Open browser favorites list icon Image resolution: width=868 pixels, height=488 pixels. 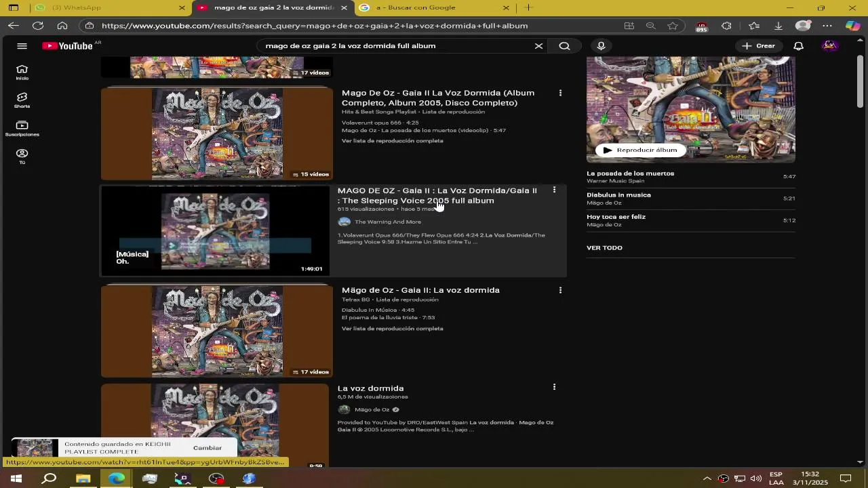click(754, 26)
